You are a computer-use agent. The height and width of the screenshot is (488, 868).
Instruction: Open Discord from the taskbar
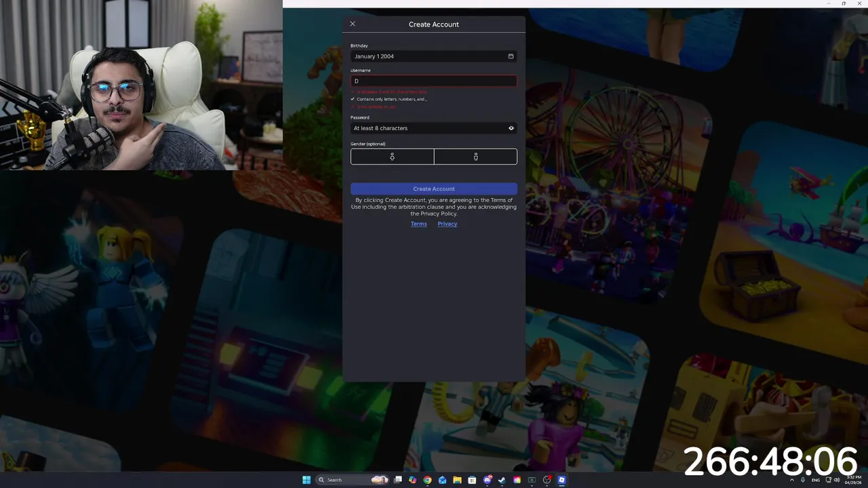tap(487, 480)
